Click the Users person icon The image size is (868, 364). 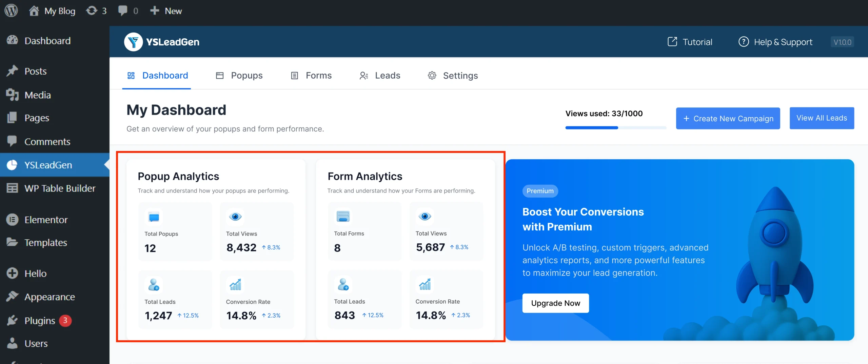pyautogui.click(x=12, y=343)
